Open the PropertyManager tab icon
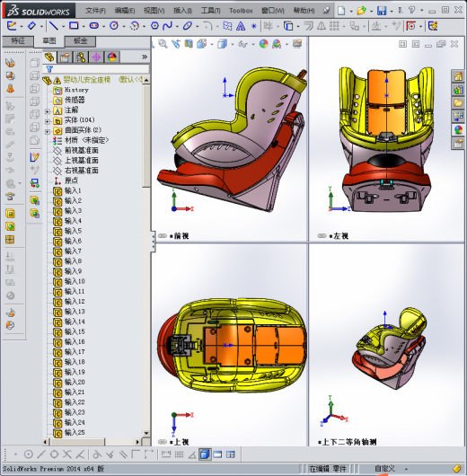 (65, 57)
